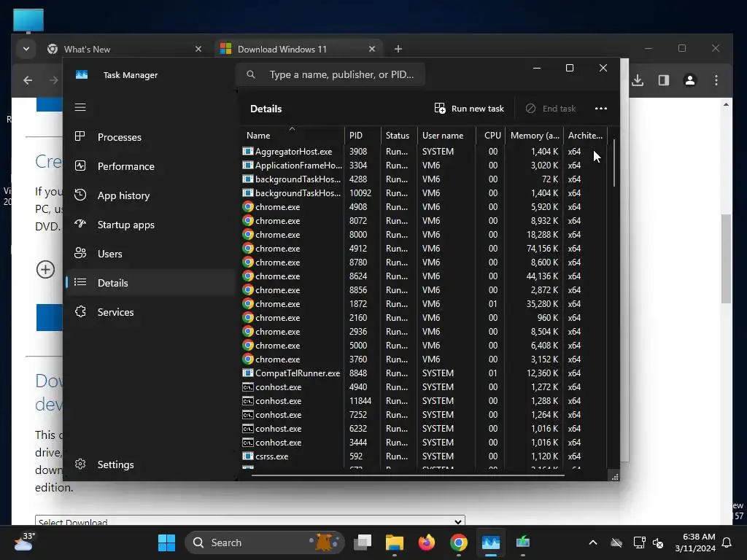Open the Windows Start menu
Viewport: 747px width, 560px height.
click(166, 542)
